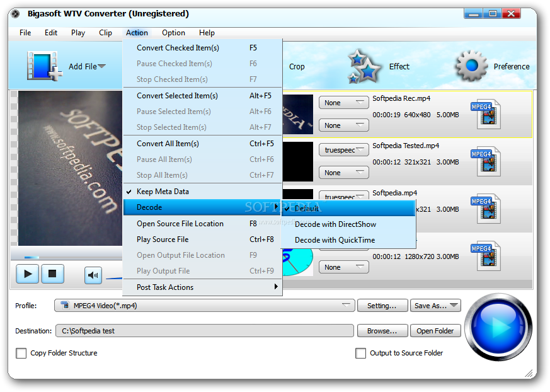
Task: Open the Preference gear icon
Action: (471, 66)
